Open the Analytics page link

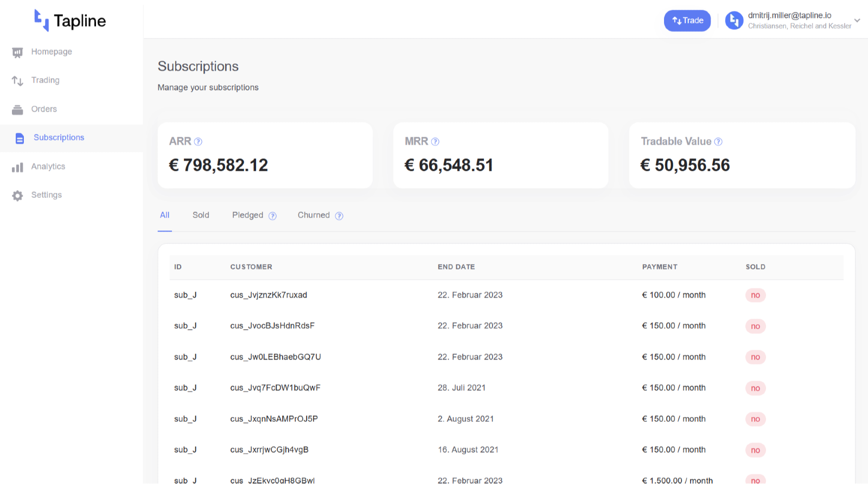coord(48,166)
